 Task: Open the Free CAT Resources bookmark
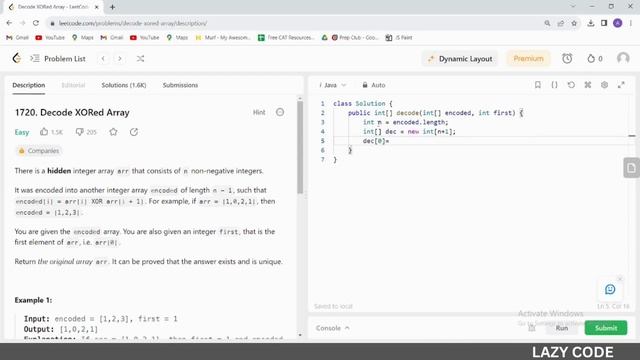286,38
